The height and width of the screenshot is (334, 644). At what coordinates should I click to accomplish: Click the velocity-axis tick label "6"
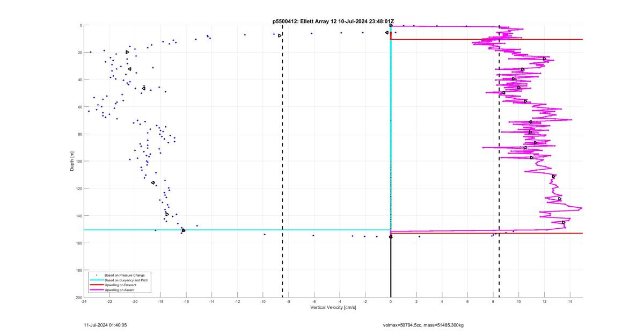click(x=467, y=302)
